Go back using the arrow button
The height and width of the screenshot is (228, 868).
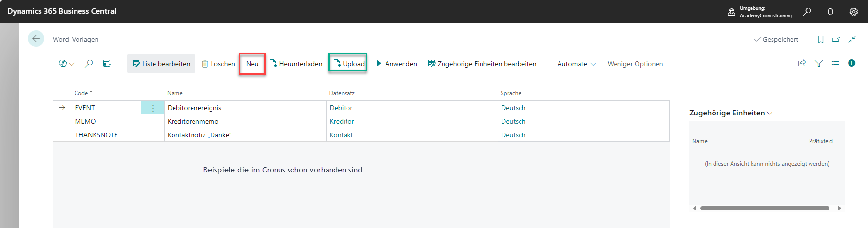point(36,38)
